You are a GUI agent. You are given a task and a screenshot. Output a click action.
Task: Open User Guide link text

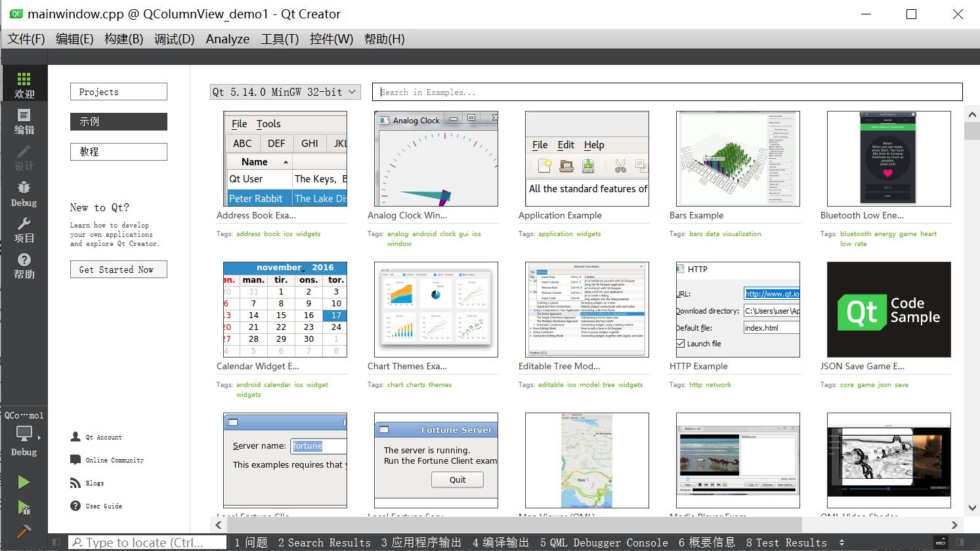[104, 506]
